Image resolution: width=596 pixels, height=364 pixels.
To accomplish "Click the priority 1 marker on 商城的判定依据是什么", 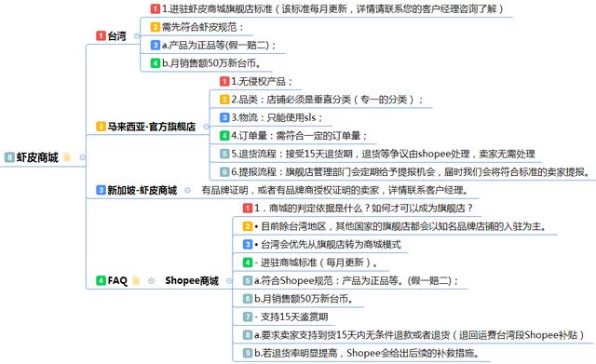I will click(x=248, y=208).
